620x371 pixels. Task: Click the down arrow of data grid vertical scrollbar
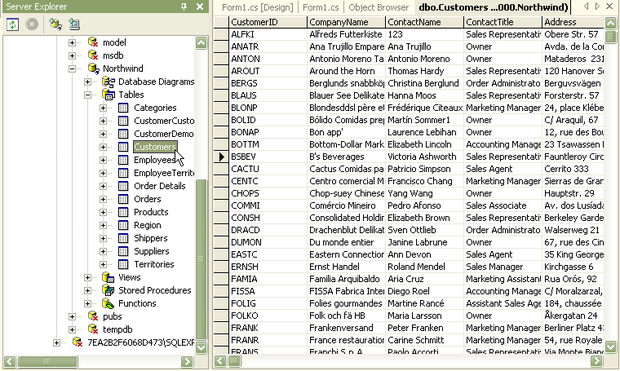[x=611, y=347]
